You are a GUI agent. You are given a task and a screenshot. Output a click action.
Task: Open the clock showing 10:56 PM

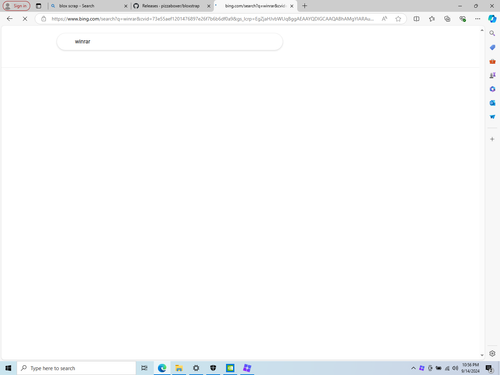(470, 368)
